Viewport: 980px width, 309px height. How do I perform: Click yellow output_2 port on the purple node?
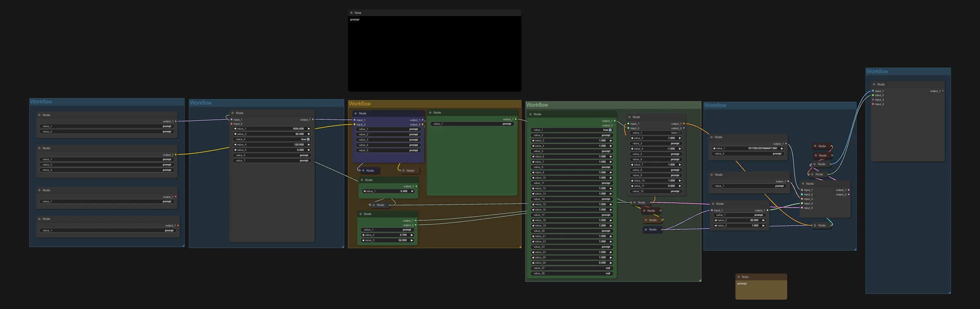tap(423, 124)
